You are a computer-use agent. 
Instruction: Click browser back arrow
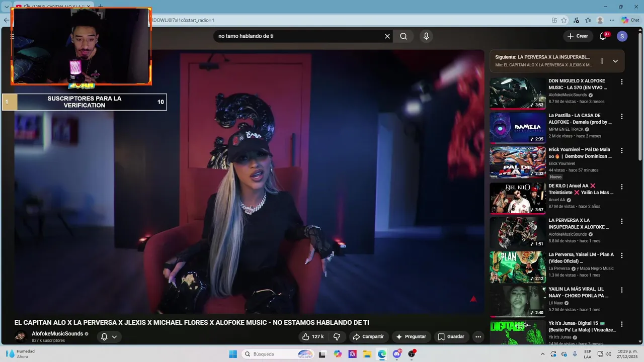coord(6,20)
